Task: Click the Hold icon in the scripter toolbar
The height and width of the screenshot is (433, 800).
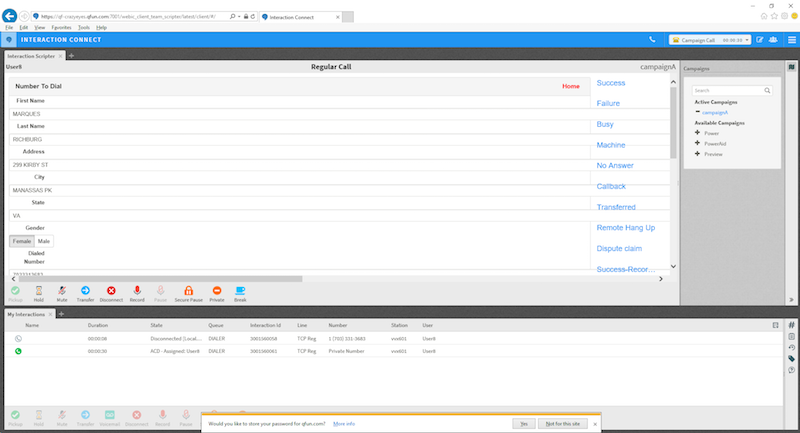Action: (40, 290)
